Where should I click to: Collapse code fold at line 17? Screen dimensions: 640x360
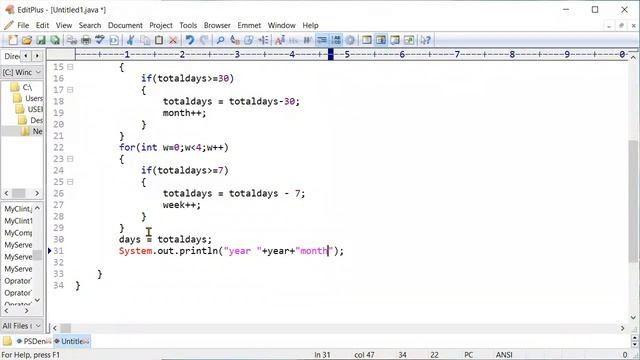(70, 90)
